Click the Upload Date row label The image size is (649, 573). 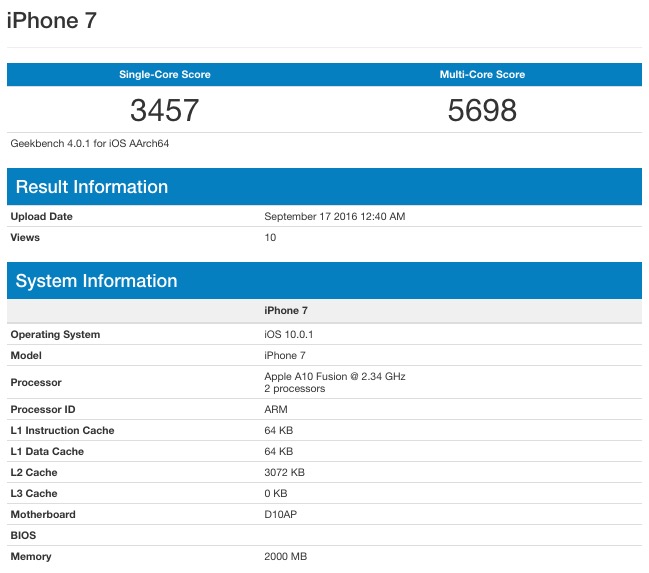tap(41, 217)
